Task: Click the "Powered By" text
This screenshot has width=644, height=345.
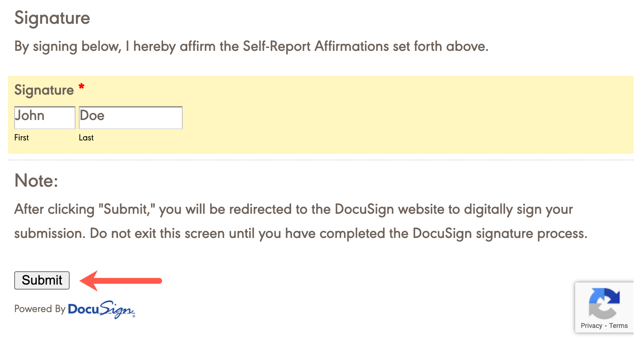Action: 40,309
